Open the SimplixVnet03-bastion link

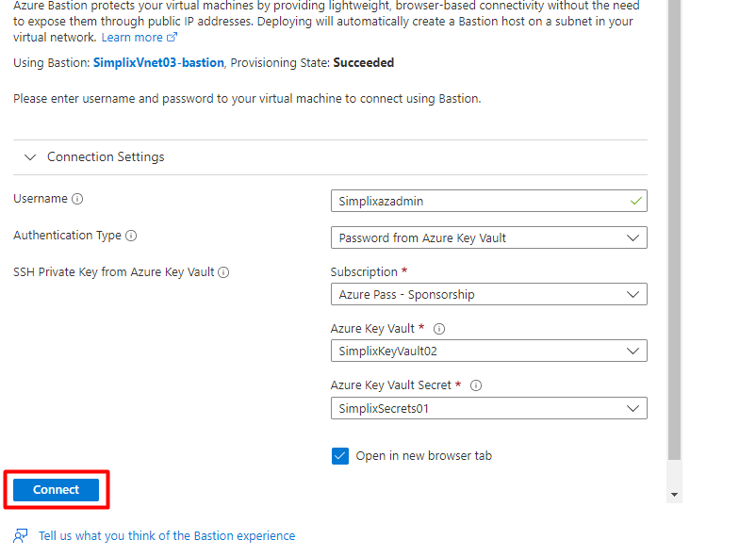pos(158,63)
